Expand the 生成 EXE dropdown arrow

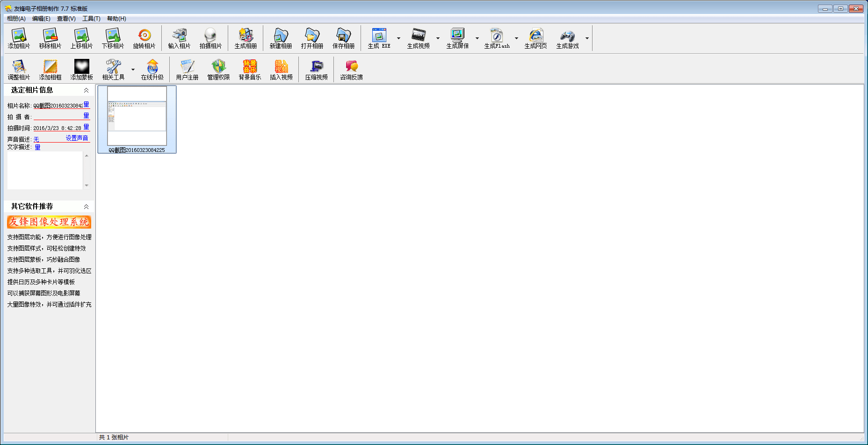click(x=398, y=38)
